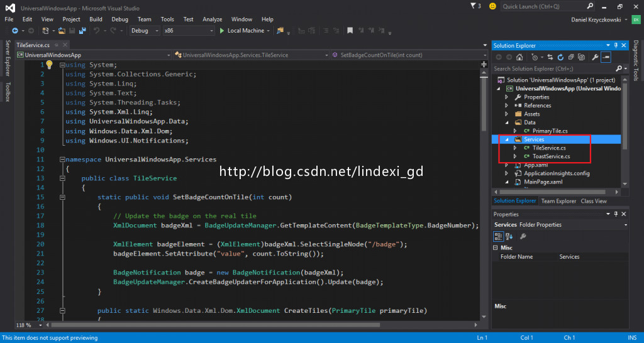Click the lightbulb quick actions icon
Screen dimensions: 644x343
coord(49,65)
